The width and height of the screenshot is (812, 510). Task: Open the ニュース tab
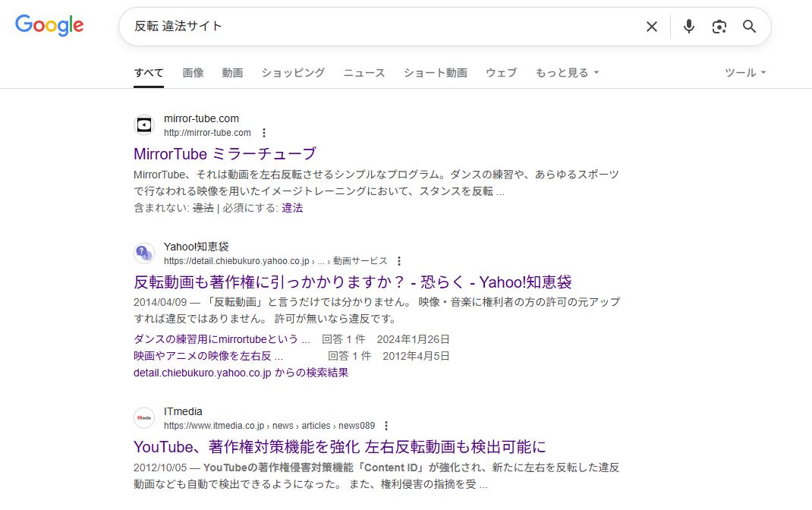coord(363,72)
